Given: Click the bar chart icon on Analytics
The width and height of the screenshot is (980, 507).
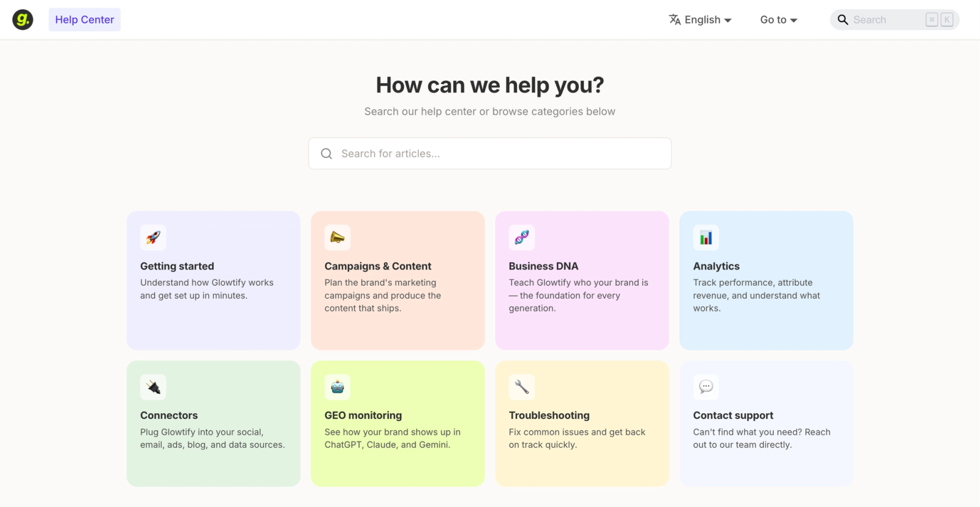Looking at the screenshot, I should tap(706, 238).
